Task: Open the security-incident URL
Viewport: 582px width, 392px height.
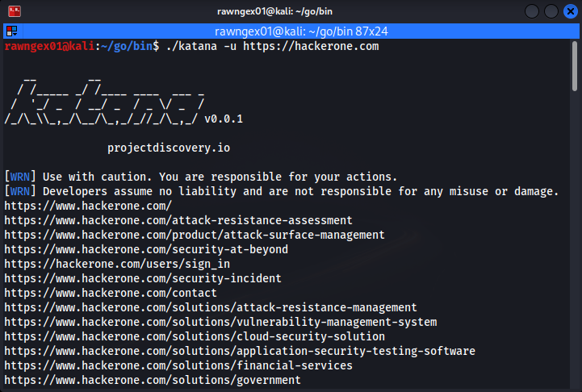Action: click(143, 278)
